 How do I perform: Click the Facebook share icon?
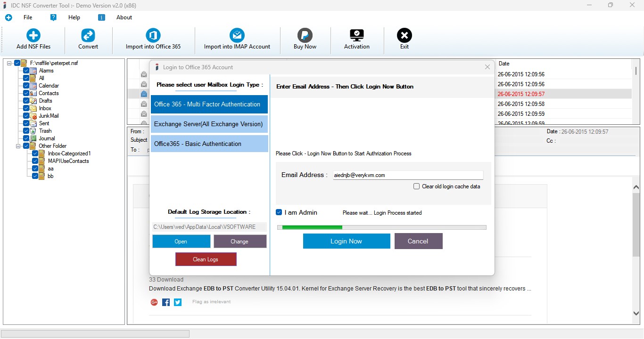(x=166, y=302)
